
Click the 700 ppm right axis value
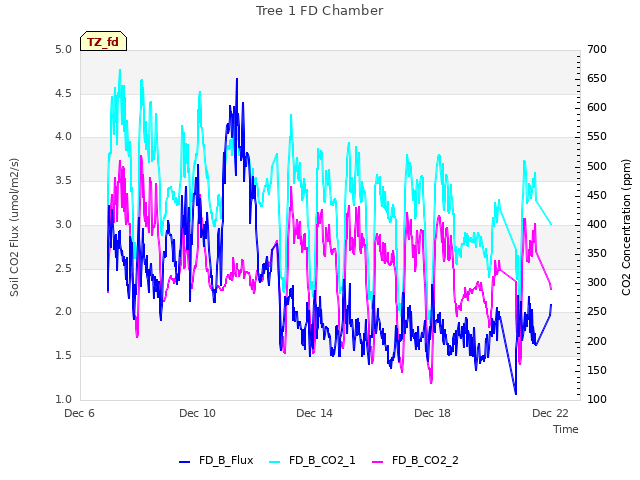597,49
